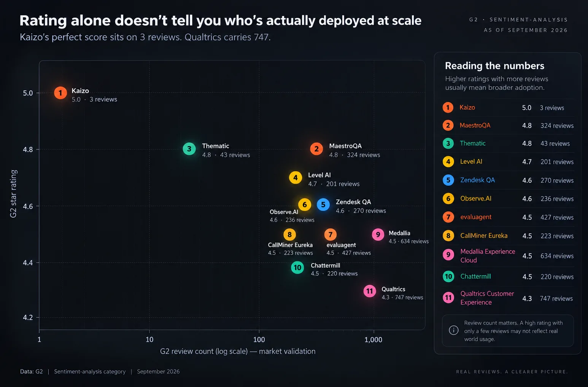Image resolution: width=588 pixels, height=387 pixels.
Task: Click the Qualtrics Customer Experience badge 11 in legend
Action: [x=448, y=298]
